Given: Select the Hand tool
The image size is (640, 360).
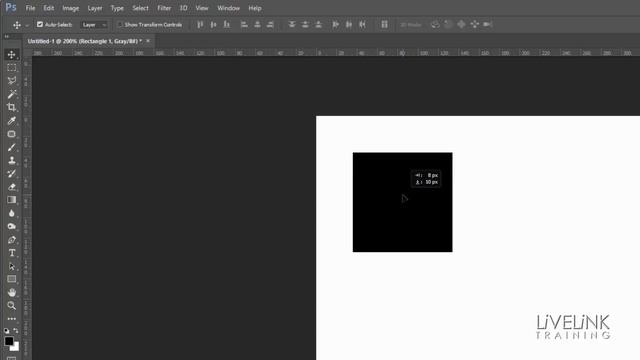Looking at the screenshot, I should [11, 292].
